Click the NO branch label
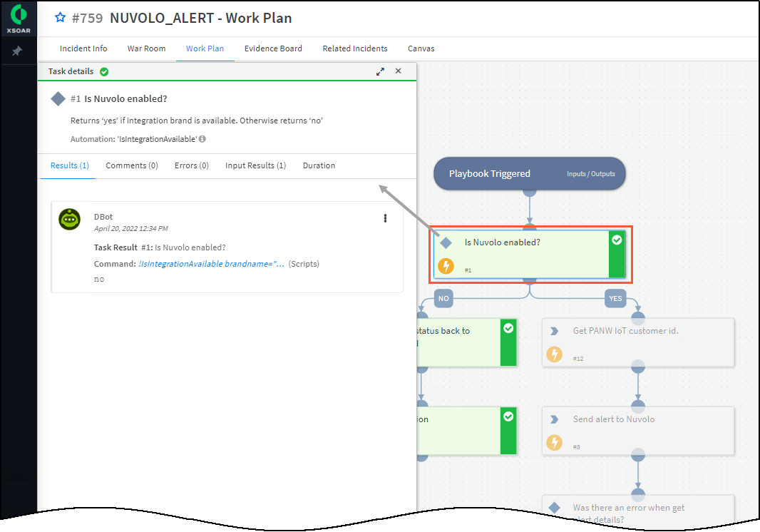Viewport: 760px width, 532px height. click(x=443, y=298)
